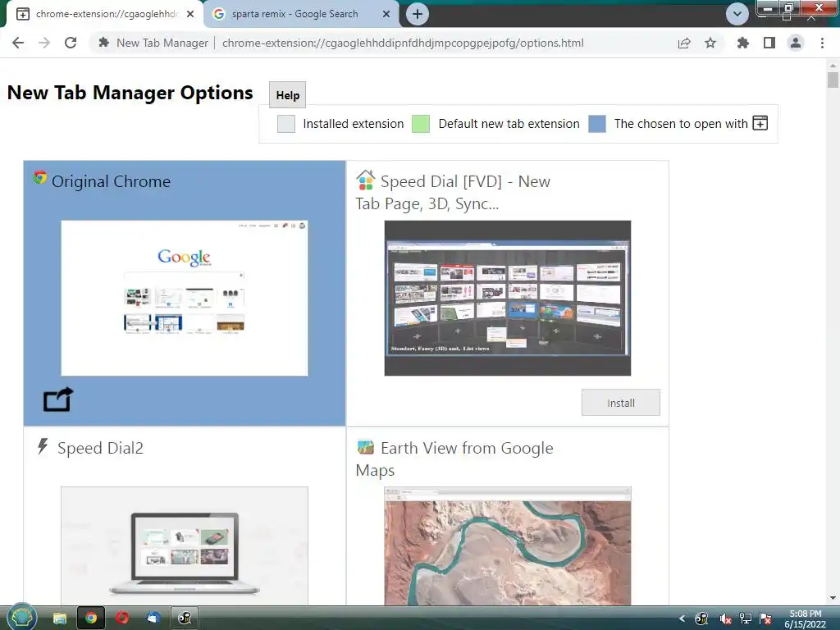Image resolution: width=840 pixels, height=630 pixels.
Task: Open a new tab with plus button
Action: tap(418, 14)
